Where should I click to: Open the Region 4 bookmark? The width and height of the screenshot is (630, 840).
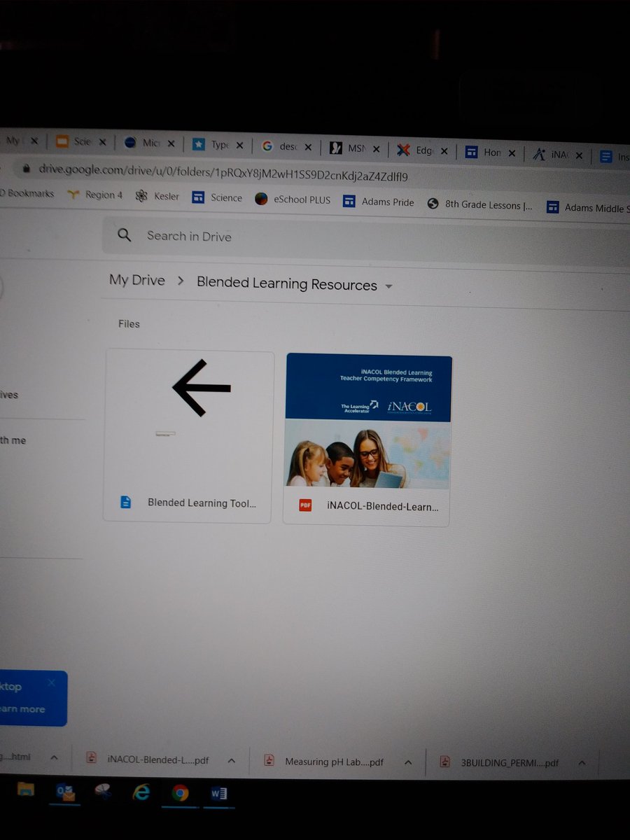94,195
